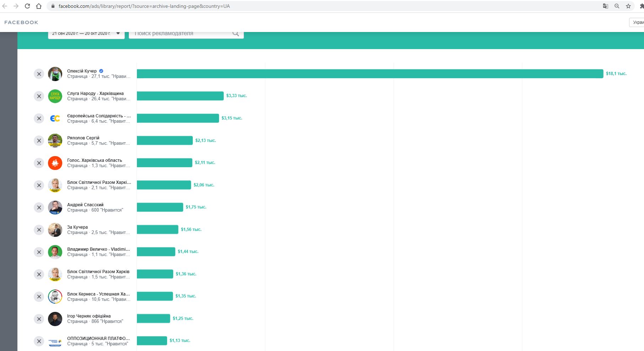Image resolution: width=644 pixels, height=351 pixels.
Task: Click the advertiser search magnifier icon
Action: pos(235,33)
